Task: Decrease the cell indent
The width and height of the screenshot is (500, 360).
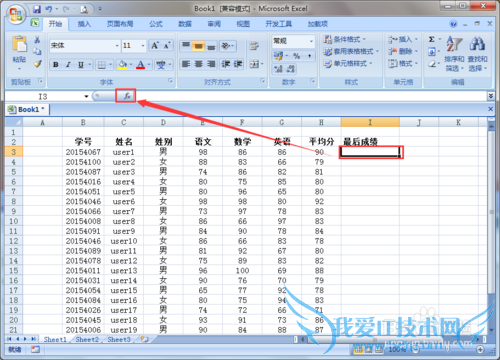Action: (x=226, y=64)
